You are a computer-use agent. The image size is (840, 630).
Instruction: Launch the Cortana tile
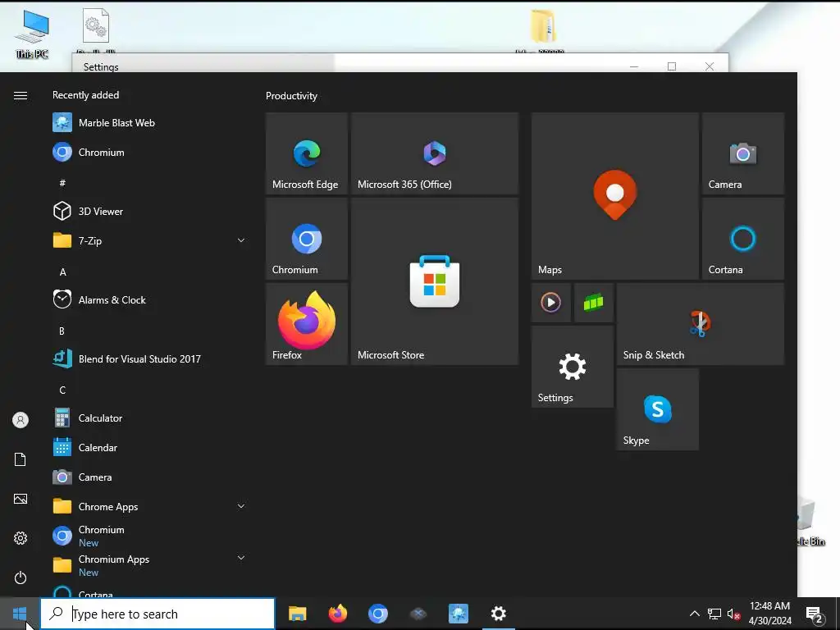(743, 239)
